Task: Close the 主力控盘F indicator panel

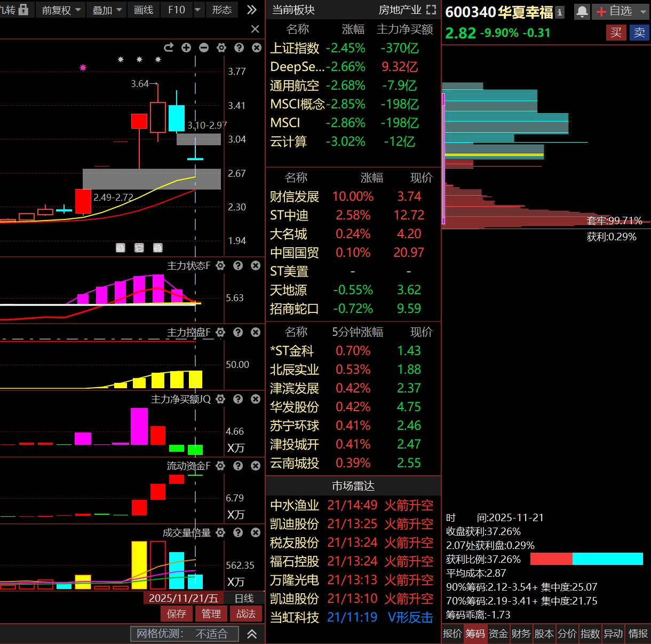Action: coord(256,332)
